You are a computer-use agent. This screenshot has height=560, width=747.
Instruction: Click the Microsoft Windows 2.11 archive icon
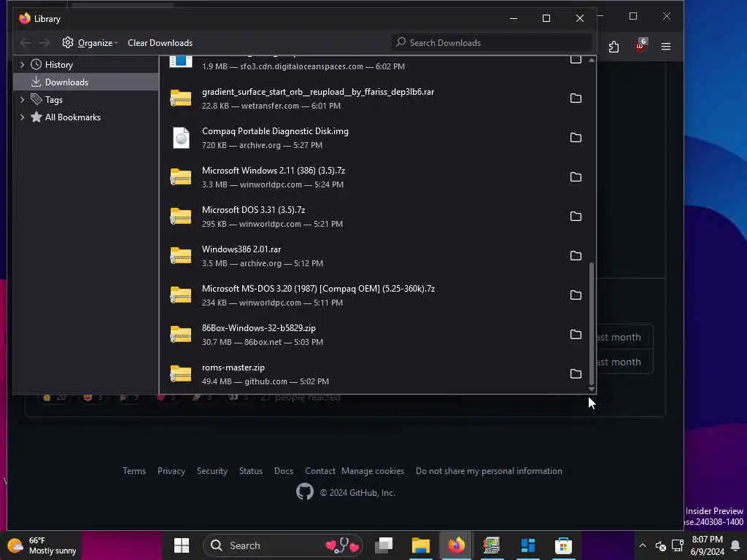181,177
